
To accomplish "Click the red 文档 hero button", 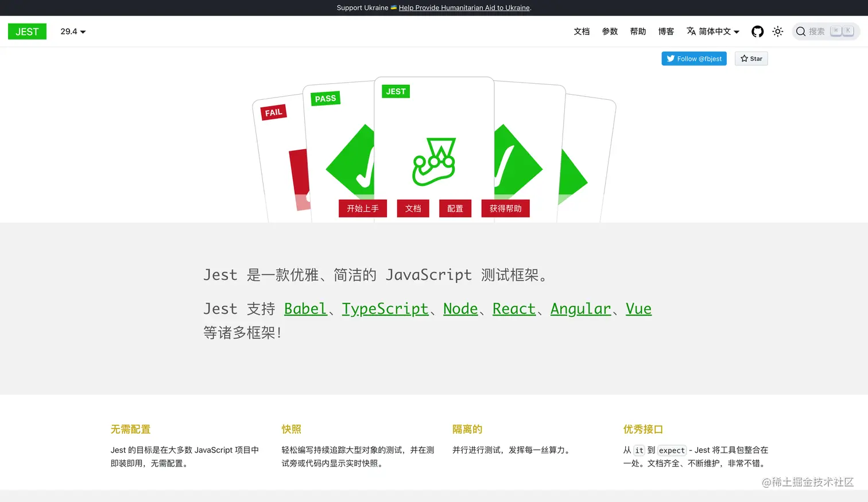I will point(413,208).
